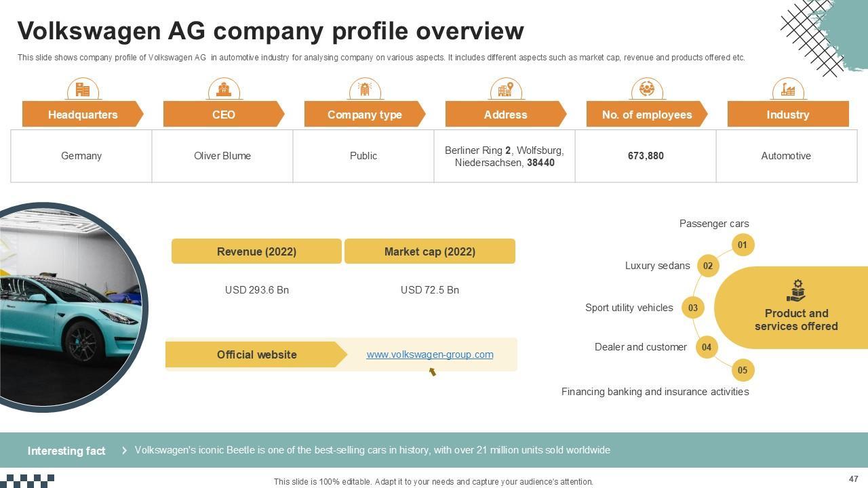The width and height of the screenshot is (868, 488).
Task: Click the '100% editable' footer note
Action: 433,482
